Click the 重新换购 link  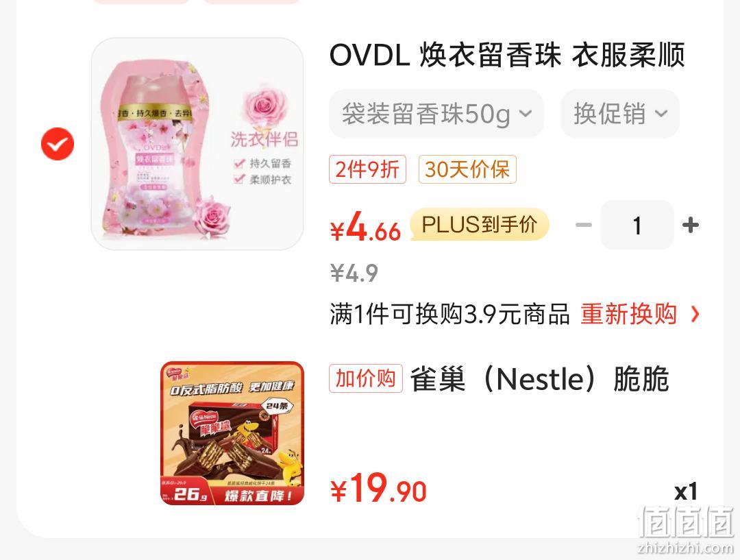pos(628,314)
